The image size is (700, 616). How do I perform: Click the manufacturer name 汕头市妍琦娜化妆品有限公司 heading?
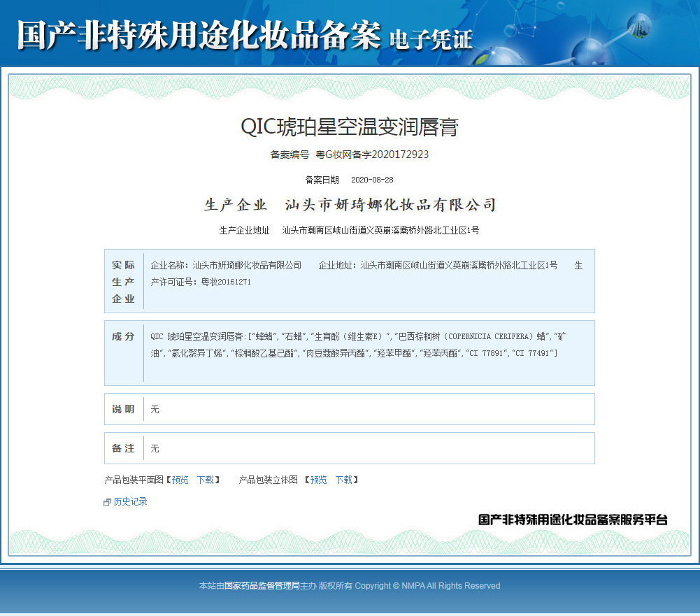[391, 205]
